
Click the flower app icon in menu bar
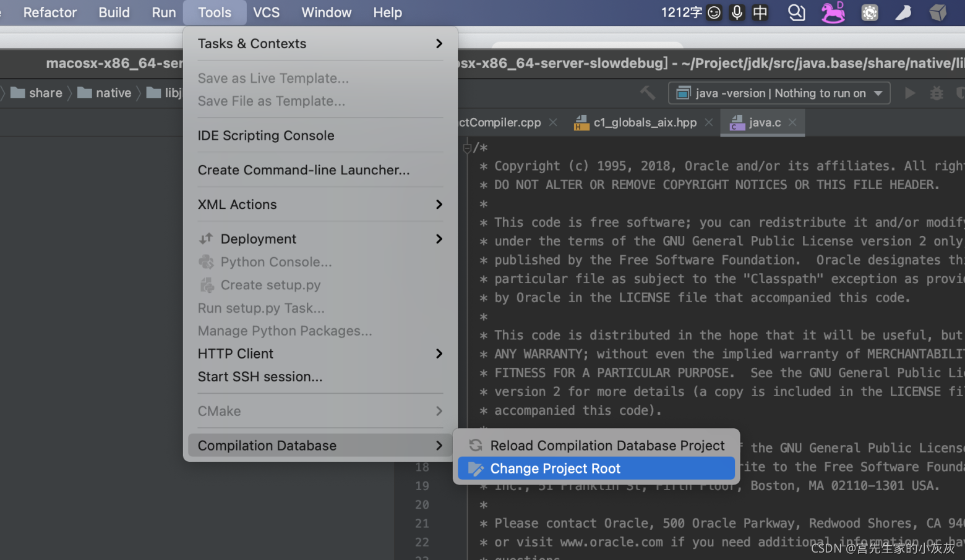(x=870, y=12)
